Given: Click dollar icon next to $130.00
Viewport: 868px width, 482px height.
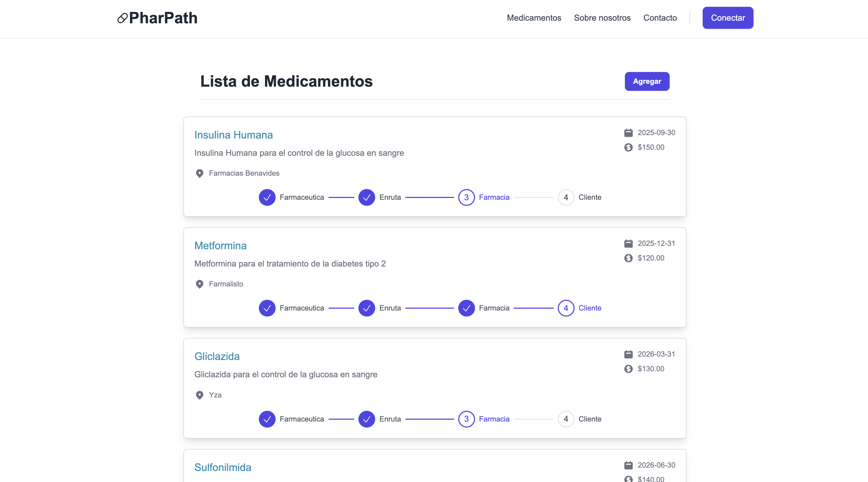Looking at the screenshot, I should click(x=629, y=369).
